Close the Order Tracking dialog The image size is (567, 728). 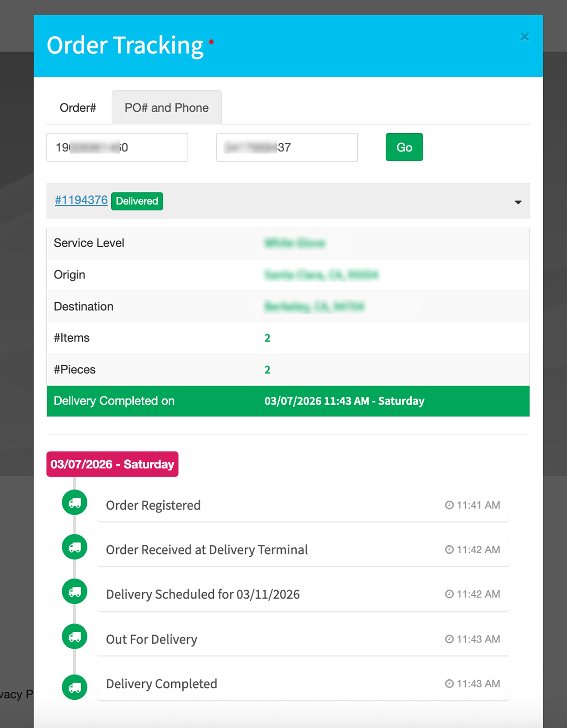click(x=524, y=37)
